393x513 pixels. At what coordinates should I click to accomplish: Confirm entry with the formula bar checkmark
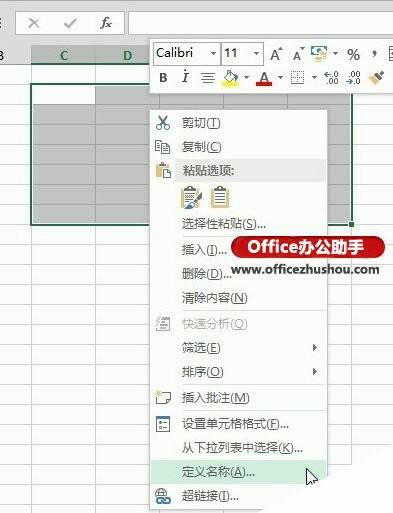[70, 23]
